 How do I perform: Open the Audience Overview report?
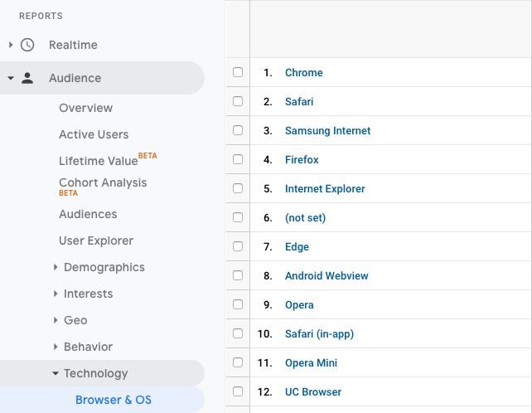(x=85, y=108)
